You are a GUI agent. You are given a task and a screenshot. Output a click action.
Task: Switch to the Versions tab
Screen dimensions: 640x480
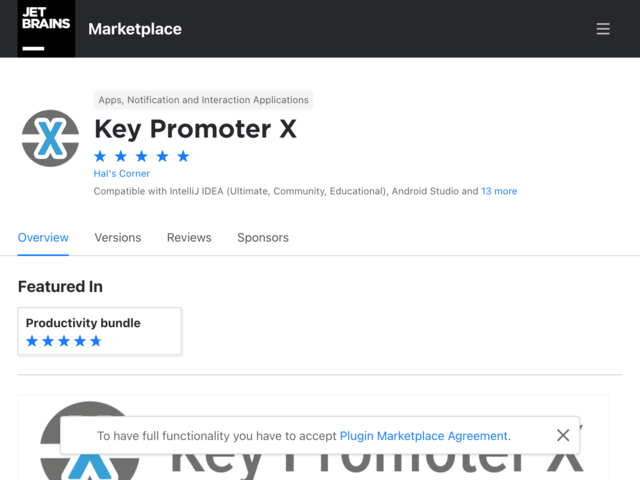point(118,238)
